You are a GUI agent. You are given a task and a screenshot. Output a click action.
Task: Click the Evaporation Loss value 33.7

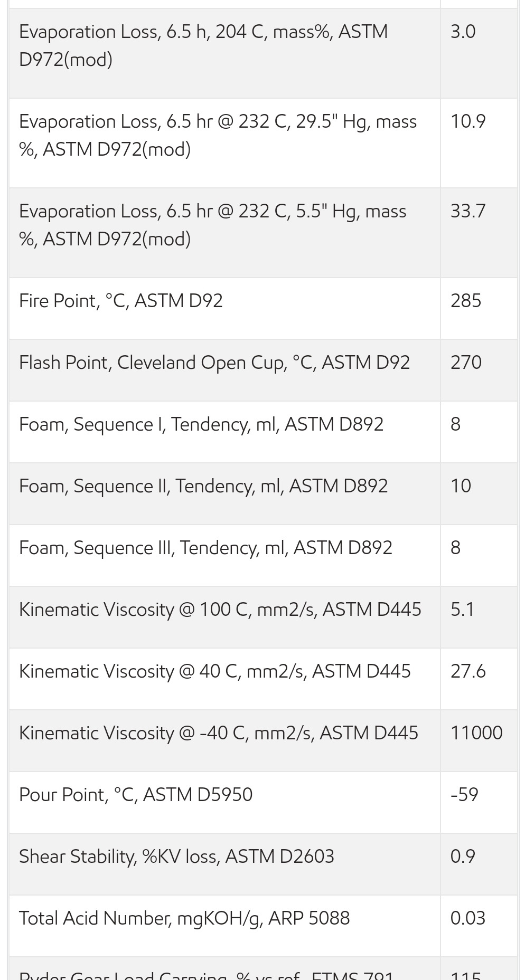click(467, 211)
